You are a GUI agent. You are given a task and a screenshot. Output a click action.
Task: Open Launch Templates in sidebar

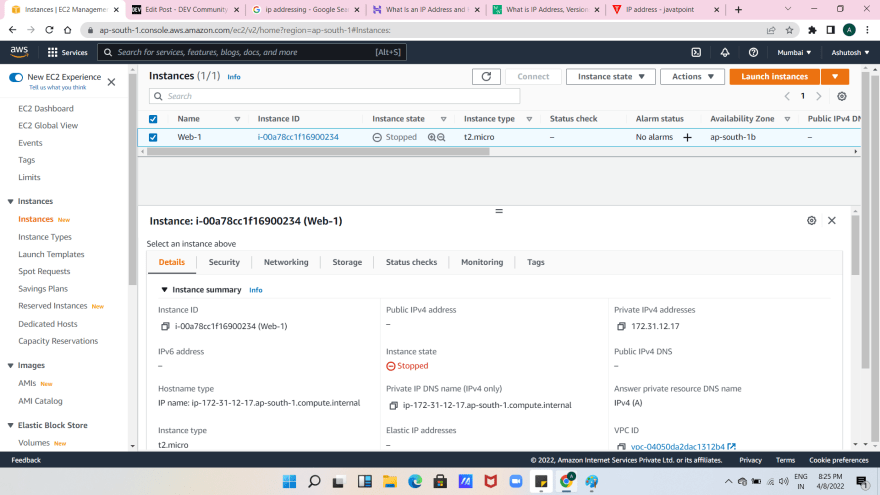51,254
